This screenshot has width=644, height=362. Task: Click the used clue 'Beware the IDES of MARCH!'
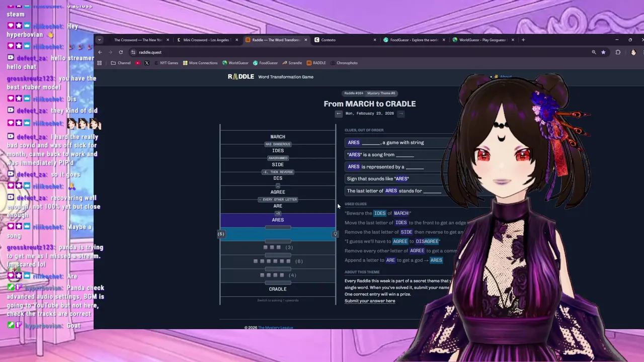point(378,213)
